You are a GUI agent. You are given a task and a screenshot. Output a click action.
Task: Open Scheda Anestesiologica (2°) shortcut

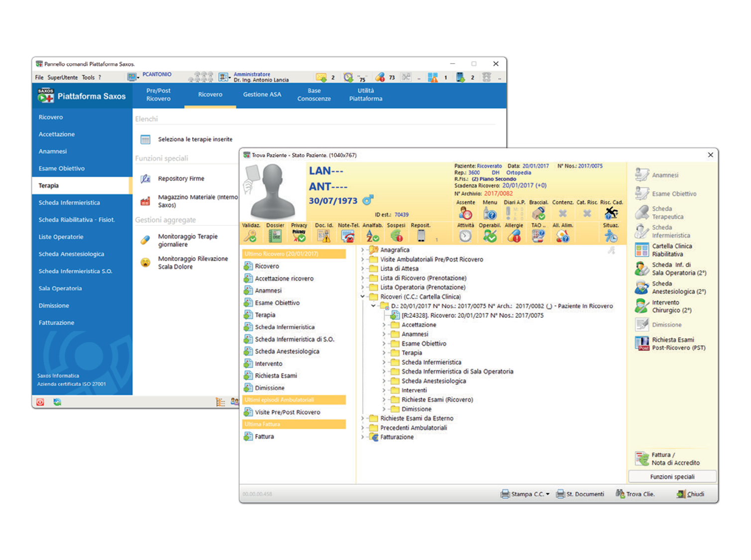click(x=670, y=287)
